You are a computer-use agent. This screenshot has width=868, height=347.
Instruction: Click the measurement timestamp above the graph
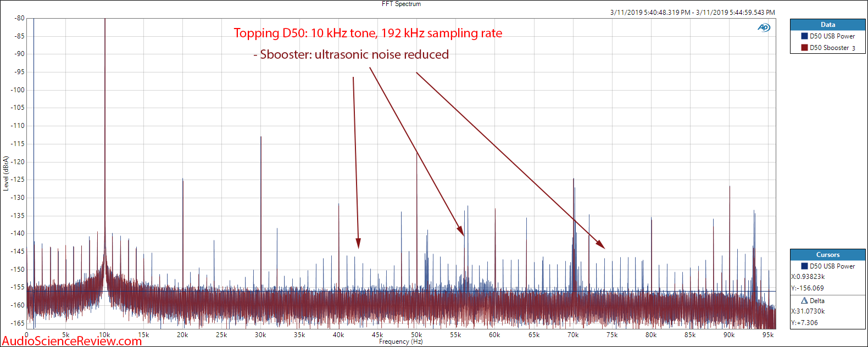(x=692, y=12)
